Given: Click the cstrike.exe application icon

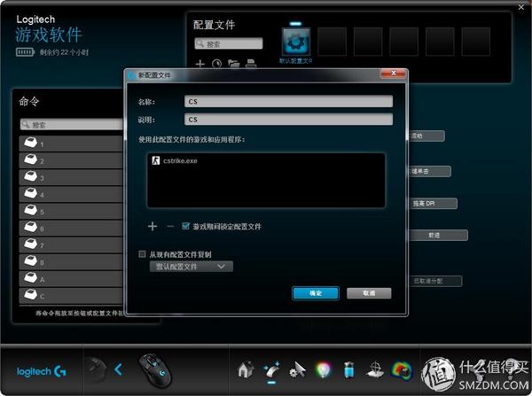Looking at the screenshot, I should point(156,160).
